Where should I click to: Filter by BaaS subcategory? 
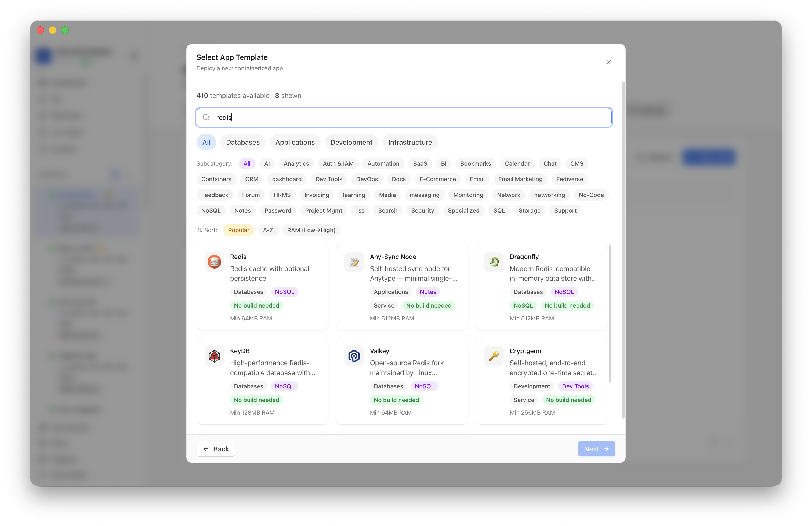coord(420,163)
